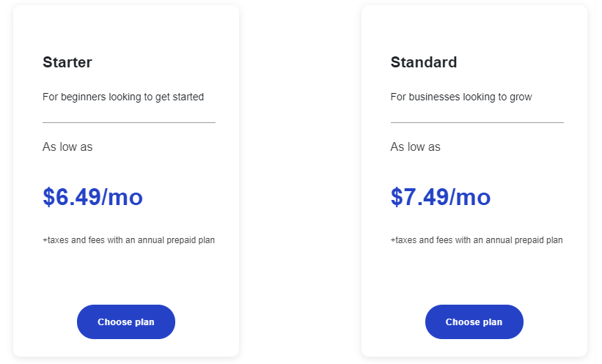Image resolution: width=602 pixels, height=364 pixels.
Task: Select the Standard plan heading
Action: pyautogui.click(x=424, y=62)
